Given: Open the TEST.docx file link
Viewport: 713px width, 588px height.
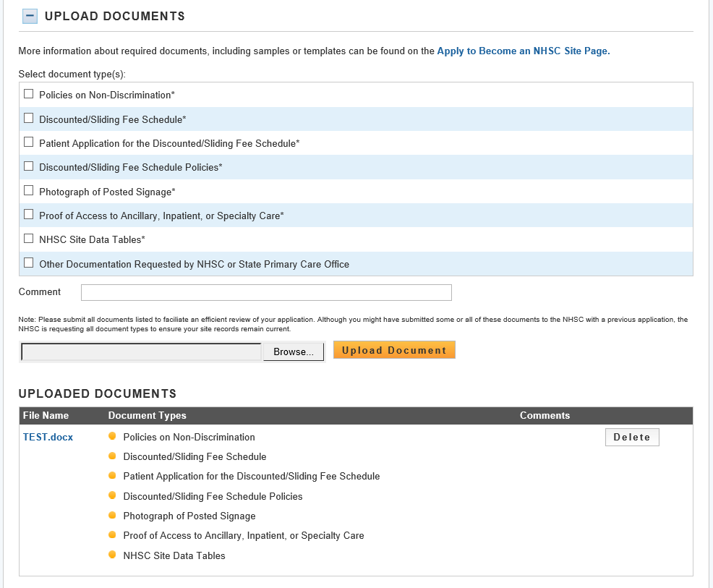Looking at the screenshot, I should click(x=48, y=437).
